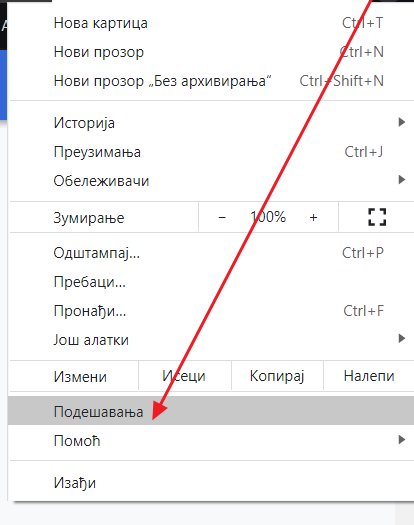The height and width of the screenshot is (525, 414).
Task: Expand the Још алатки submenu arrow
Action: click(402, 339)
